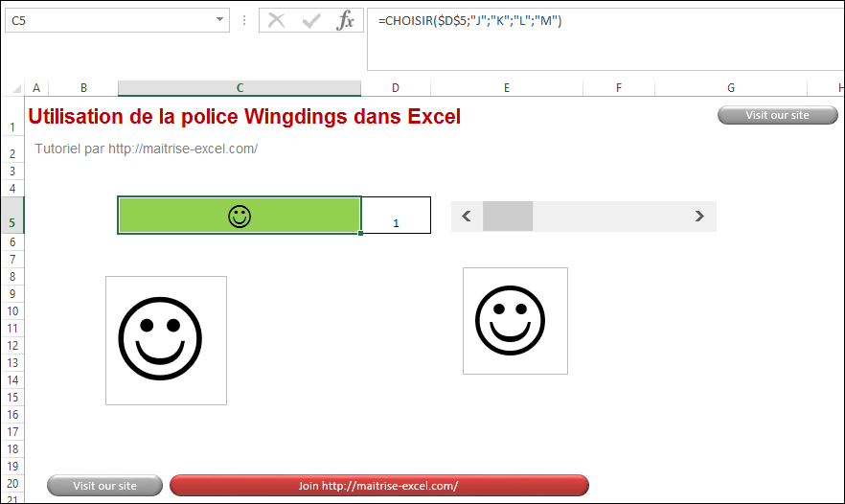Select the green smiley cell C5

pyautogui.click(x=240, y=216)
